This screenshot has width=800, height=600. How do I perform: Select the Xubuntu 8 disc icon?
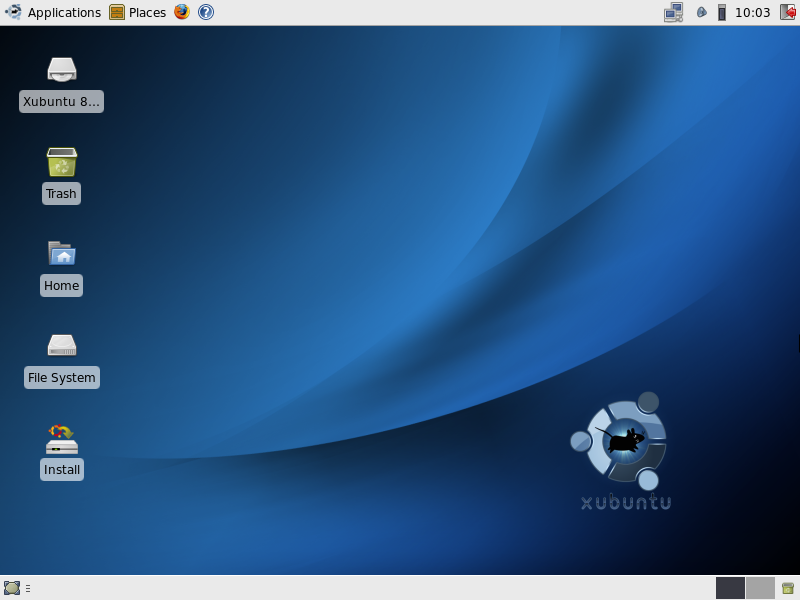[62, 69]
